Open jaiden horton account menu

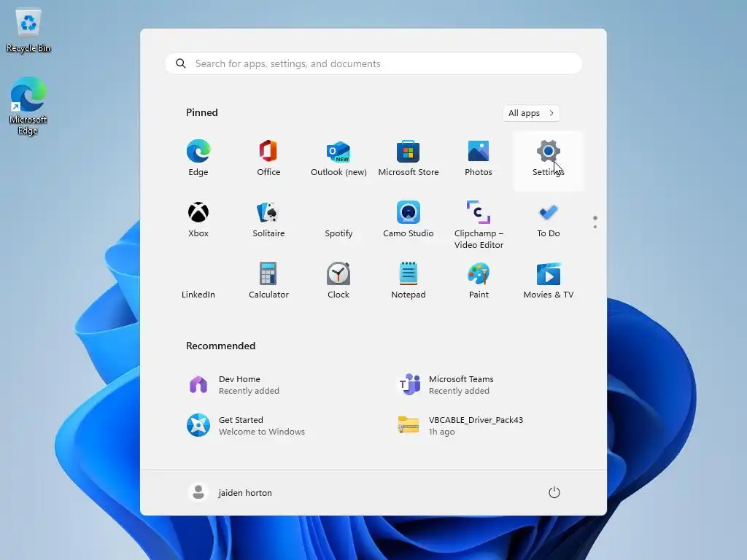click(230, 492)
